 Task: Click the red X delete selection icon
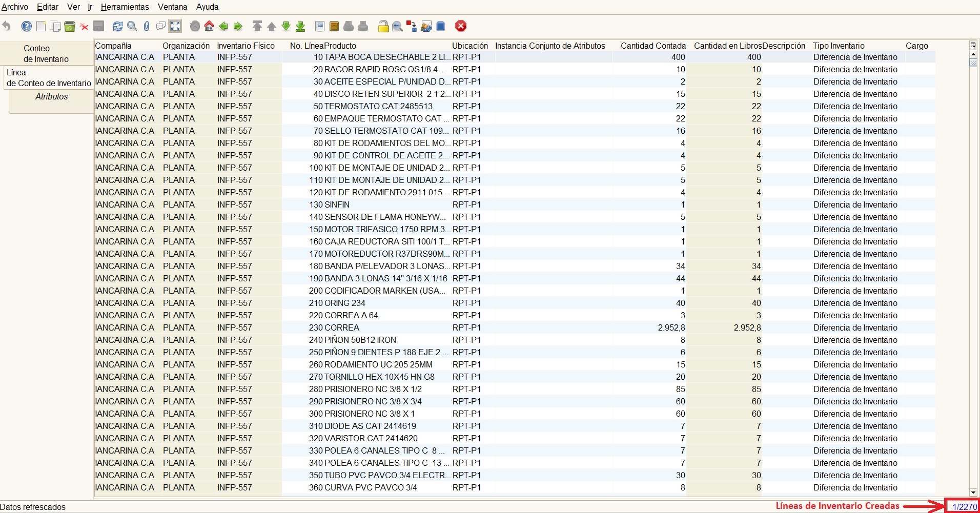click(84, 27)
